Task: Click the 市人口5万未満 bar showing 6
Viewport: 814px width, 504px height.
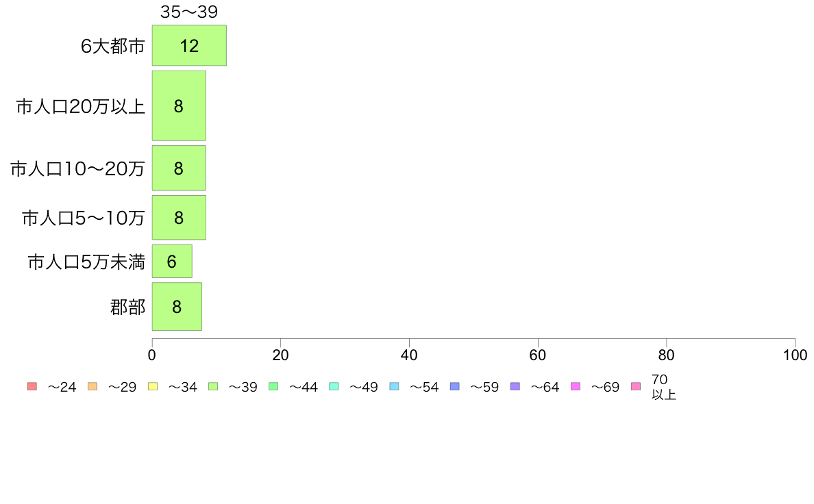Action: click(172, 261)
